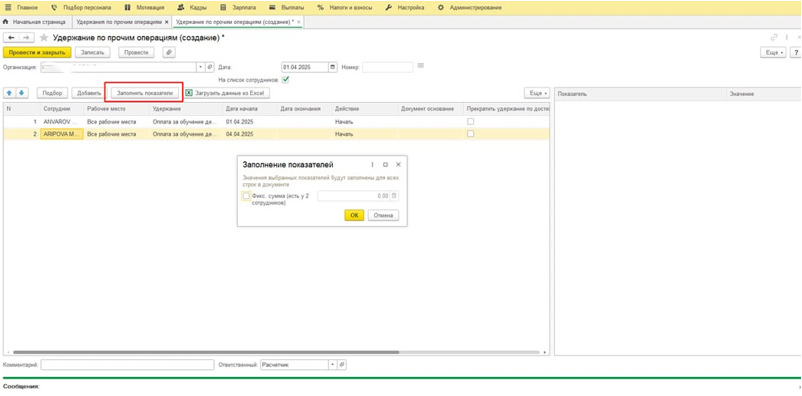Open the dialog's three-dot options menu
This screenshot has height=396, width=802.
[x=372, y=165]
